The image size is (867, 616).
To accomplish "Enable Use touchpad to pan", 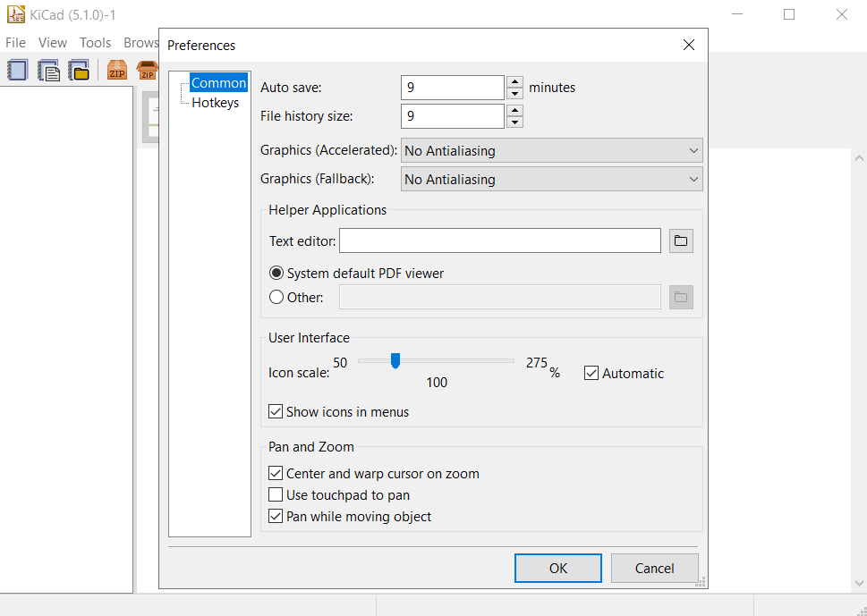I will (x=276, y=494).
